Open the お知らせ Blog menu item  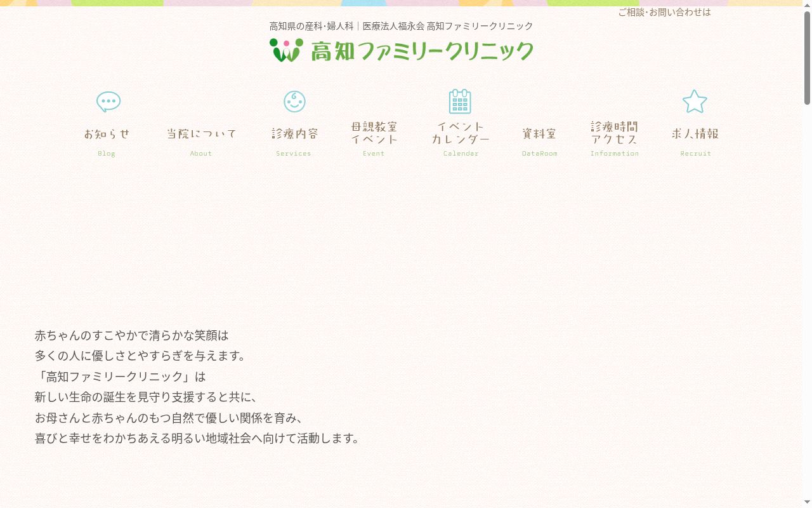tap(107, 134)
